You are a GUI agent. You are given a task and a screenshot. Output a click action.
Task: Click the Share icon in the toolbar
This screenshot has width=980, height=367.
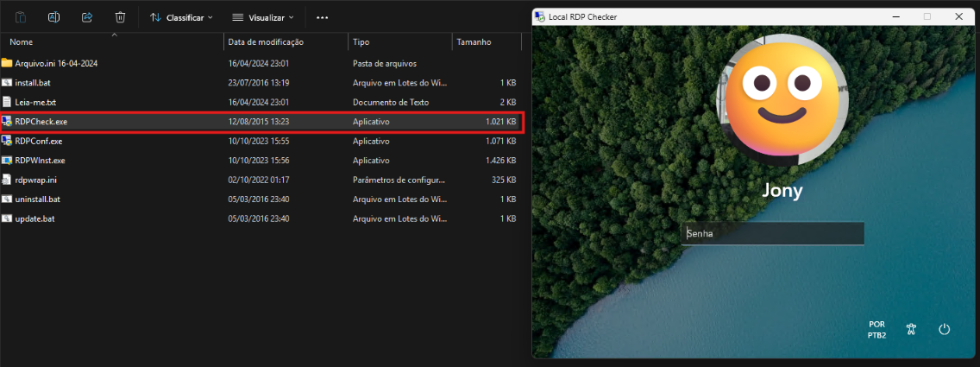coord(87,17)
